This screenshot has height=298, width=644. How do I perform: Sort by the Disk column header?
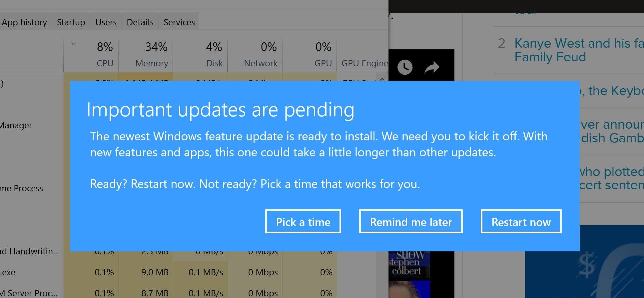[x=201, y=55]
